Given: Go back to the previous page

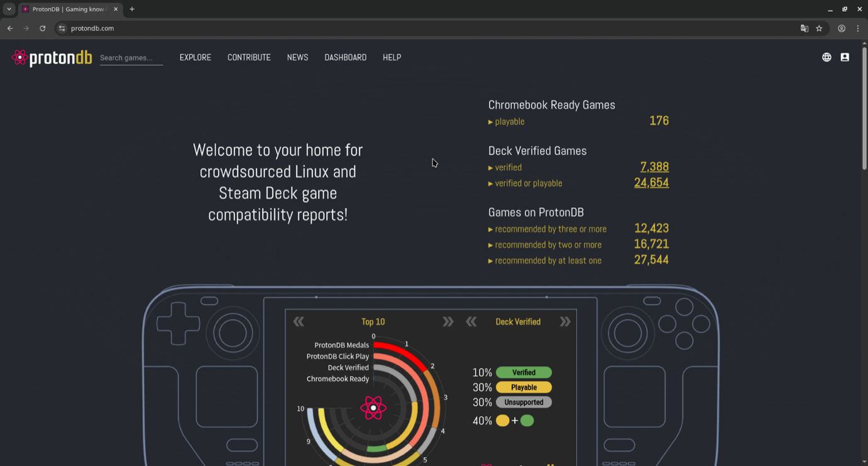Looking at the screenshot, I should (x=10, y=28).
